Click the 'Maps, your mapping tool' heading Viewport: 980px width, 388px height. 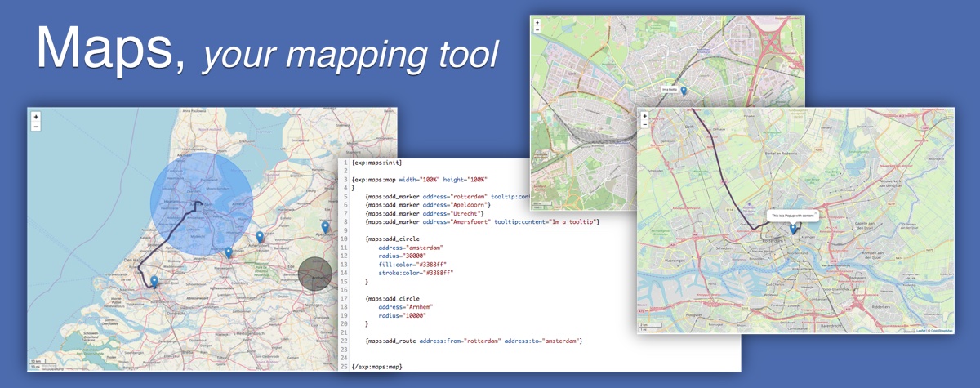(266, 50)
